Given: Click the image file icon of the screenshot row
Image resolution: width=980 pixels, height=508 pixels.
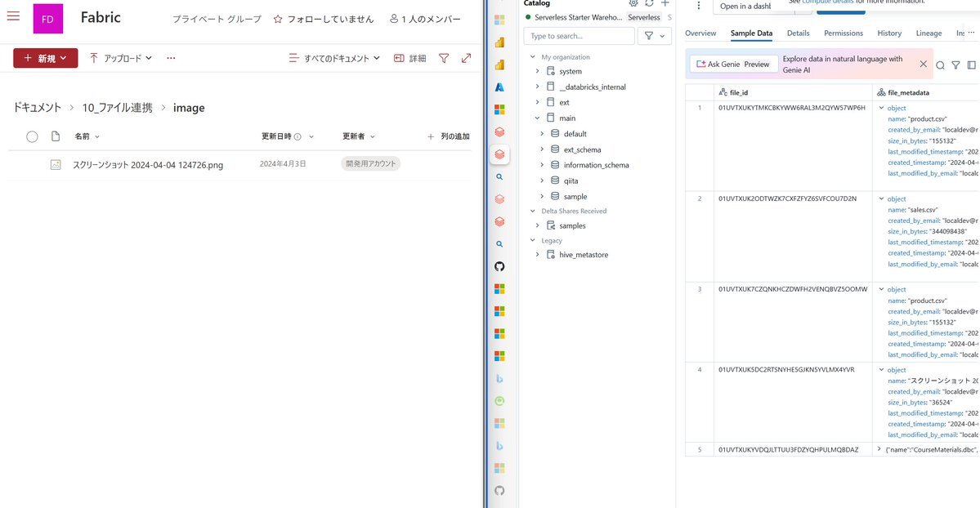Looking at the screenshot, I should (x=56, y=165).
